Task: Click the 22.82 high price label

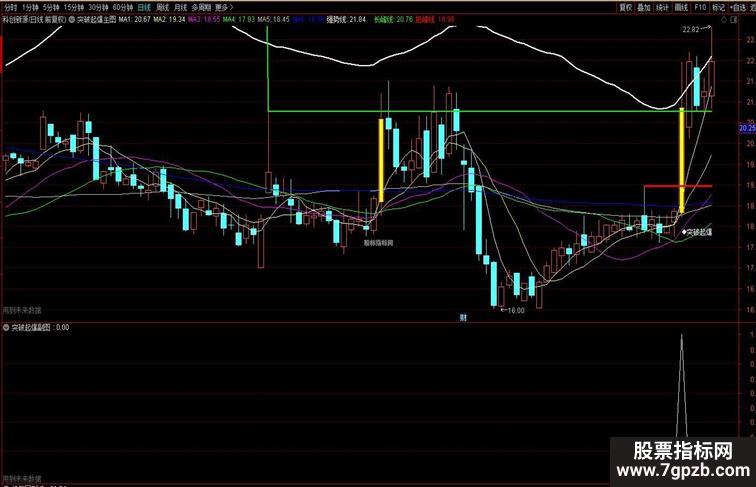Action: click(691, 29)
